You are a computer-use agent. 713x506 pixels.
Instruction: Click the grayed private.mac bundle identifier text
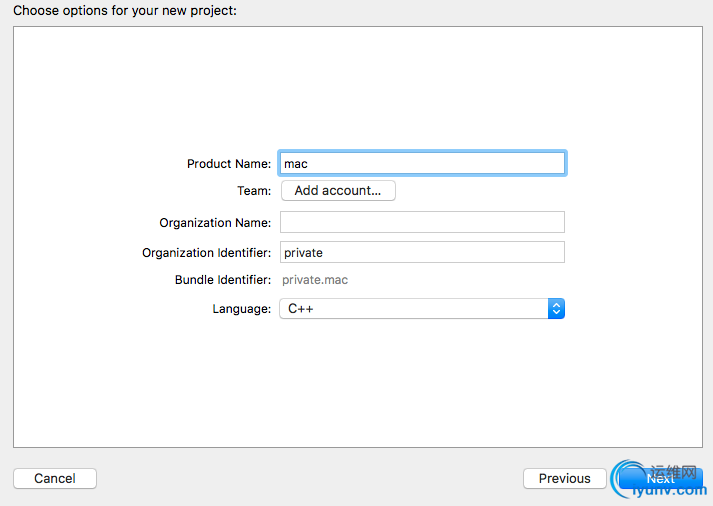[315, 280]
